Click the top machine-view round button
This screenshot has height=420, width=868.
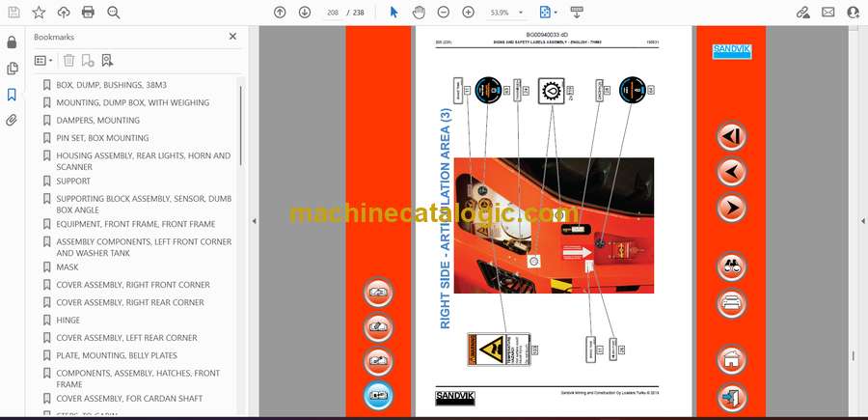379,292
